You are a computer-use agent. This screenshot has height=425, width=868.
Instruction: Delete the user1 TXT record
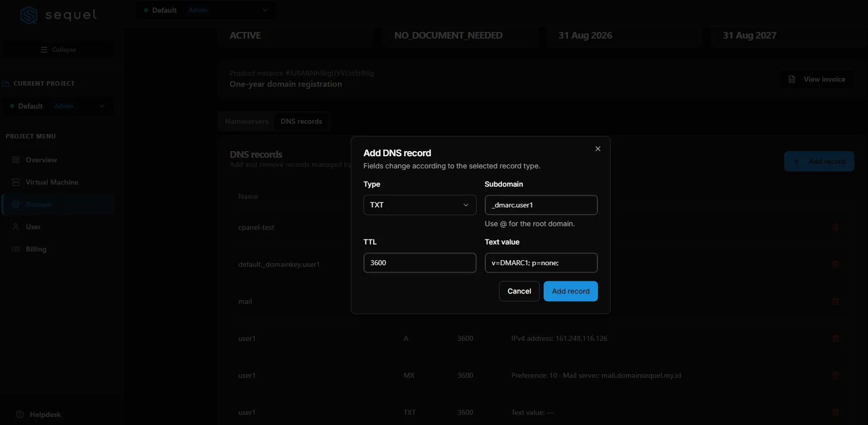[836, 412]
